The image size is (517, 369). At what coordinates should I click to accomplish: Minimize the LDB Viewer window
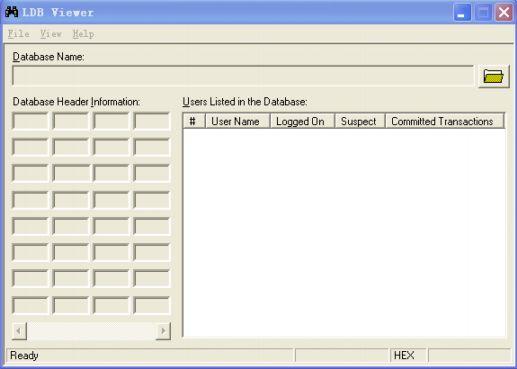pyautogui.click(x=462, y=13)
